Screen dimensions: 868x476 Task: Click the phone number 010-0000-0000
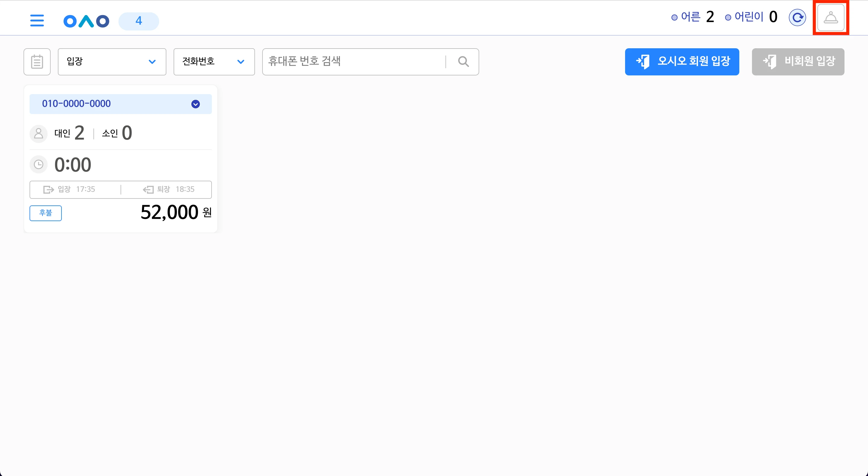pos(77,104)
